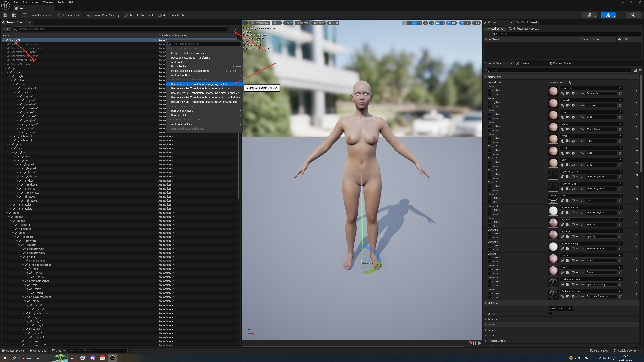Reset Element 0 material to default arrow
The image size is (644, 362).
[x=637, y=91]
